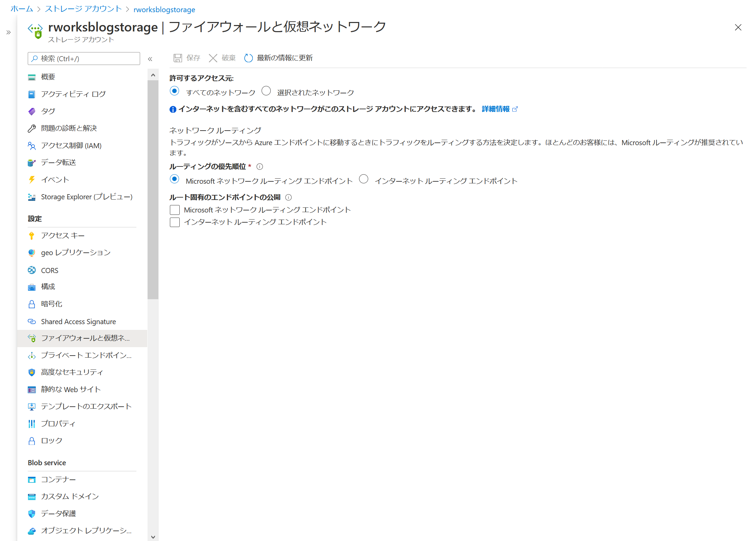Screen dimensions: 756x541
Task: Collapse the sidebar menu with double chevron
Action: (x=150, y=59)
